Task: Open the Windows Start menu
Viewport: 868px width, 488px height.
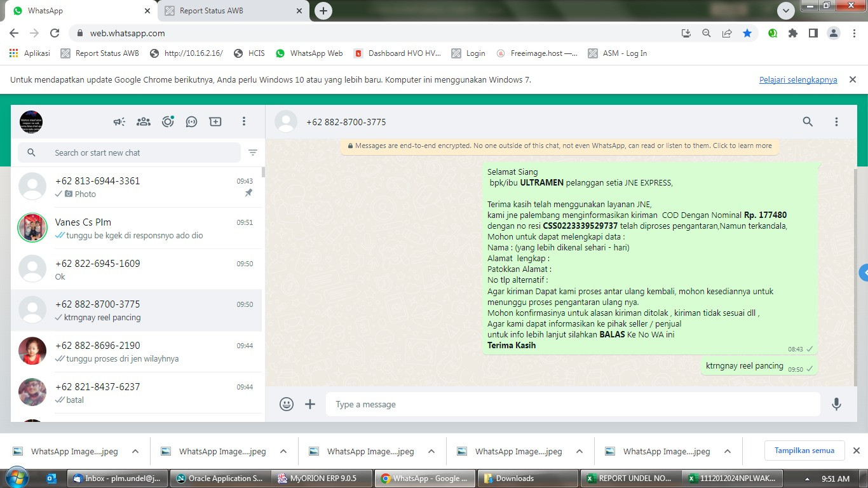Action: 17,478
